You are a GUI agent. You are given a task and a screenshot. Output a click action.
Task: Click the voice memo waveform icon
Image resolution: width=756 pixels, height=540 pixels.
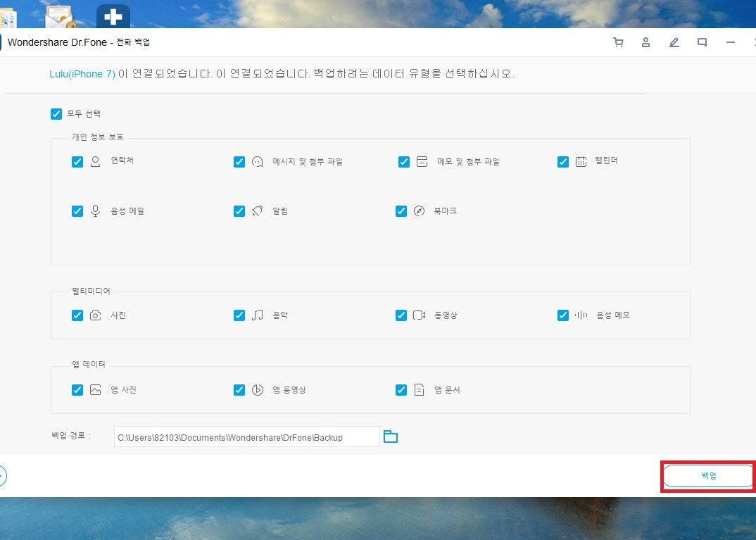click(x=581, y=315)
